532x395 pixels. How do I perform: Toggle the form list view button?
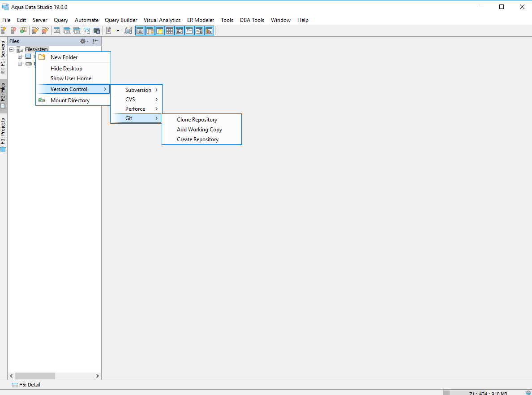[189, 31]
